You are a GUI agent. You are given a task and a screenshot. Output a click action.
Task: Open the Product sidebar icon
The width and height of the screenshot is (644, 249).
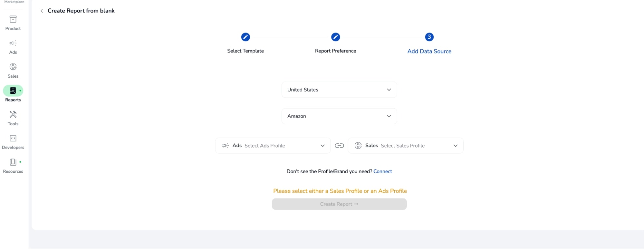(x=13, y=19)
